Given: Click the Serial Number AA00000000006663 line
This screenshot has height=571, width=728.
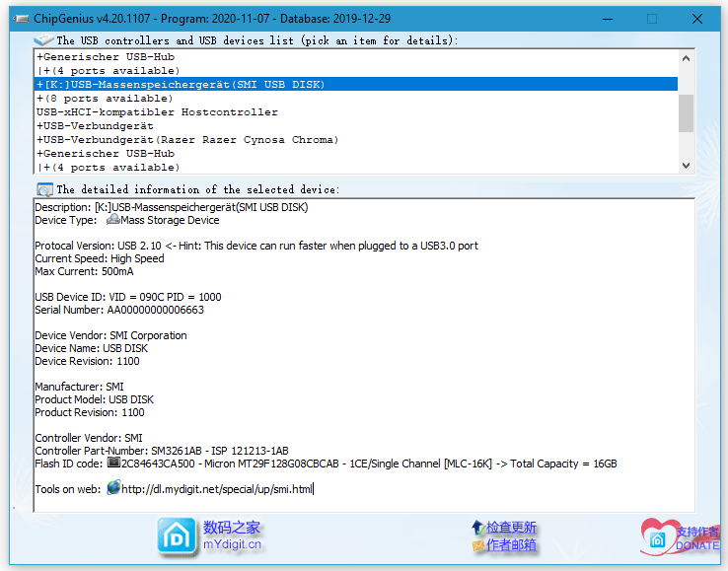Looking at the screenshot, I should [119, 310].
